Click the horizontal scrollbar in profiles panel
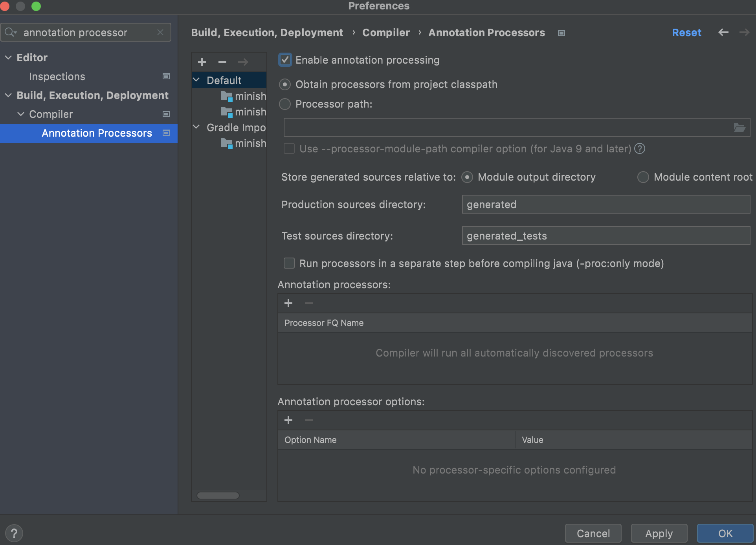The image size is (756, 545). pos(218,496)
